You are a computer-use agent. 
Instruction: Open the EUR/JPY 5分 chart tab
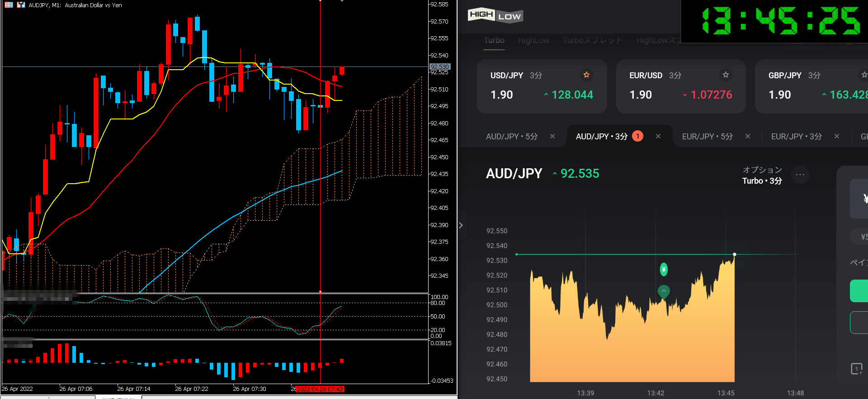(x=707, y=137)
